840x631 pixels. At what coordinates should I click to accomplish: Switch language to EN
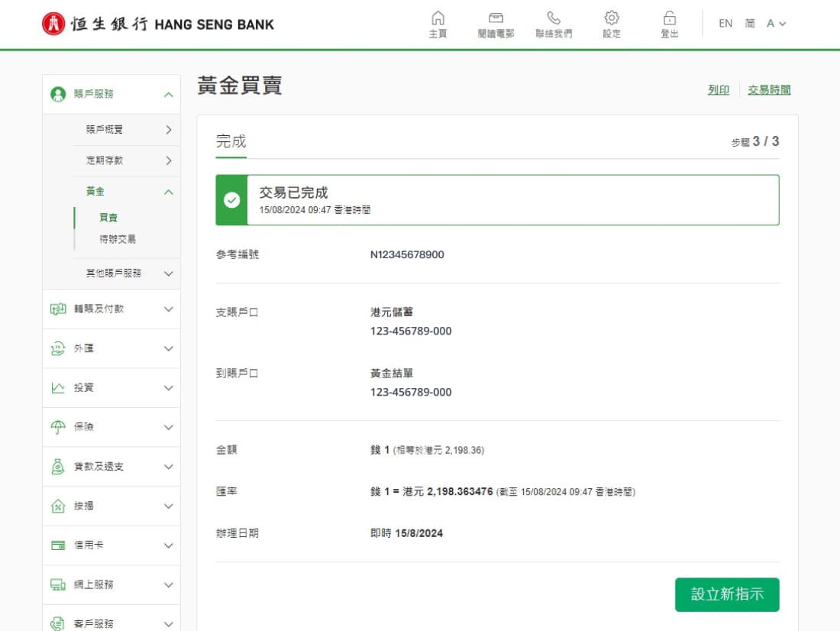coord(725,24)
